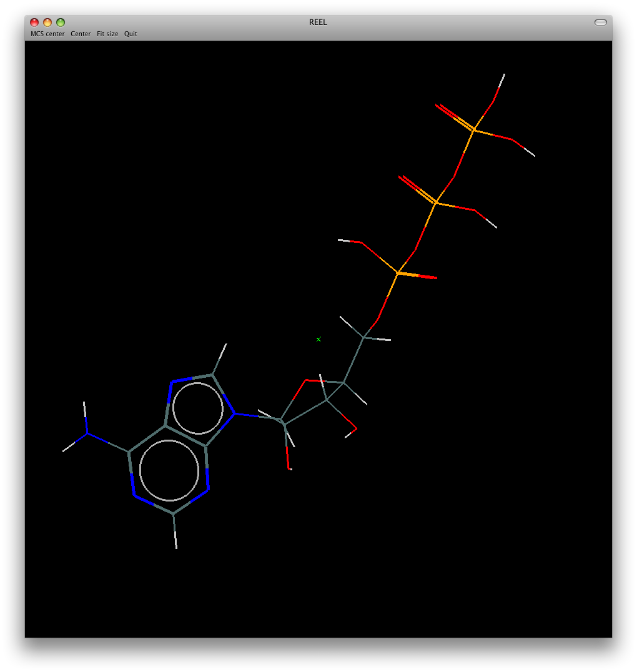Select the Center menu option
Screen dimensions: 637x672
point(81,34)
